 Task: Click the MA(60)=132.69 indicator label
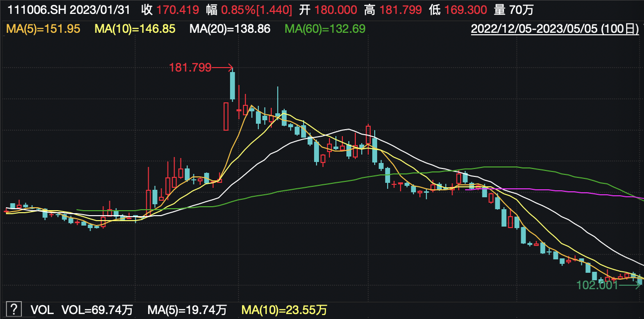325,29
